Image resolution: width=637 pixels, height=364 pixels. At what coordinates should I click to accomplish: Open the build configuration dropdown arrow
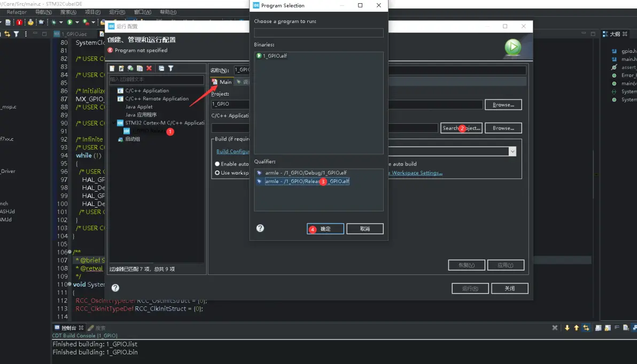coord(512,152)
